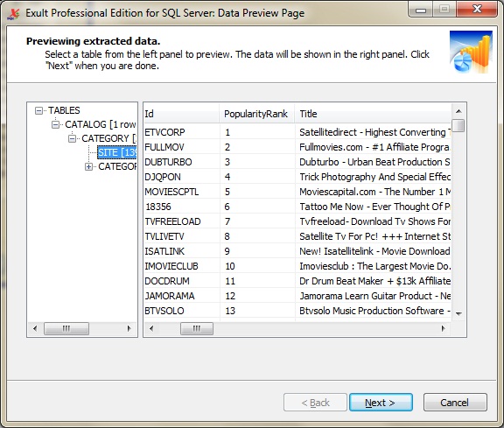
Task: Select the BTVSOLO Id cell
Action: point(182,311)
